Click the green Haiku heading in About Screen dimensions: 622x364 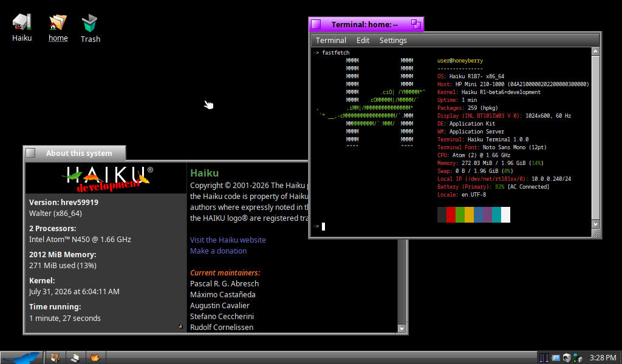point(204,173)
